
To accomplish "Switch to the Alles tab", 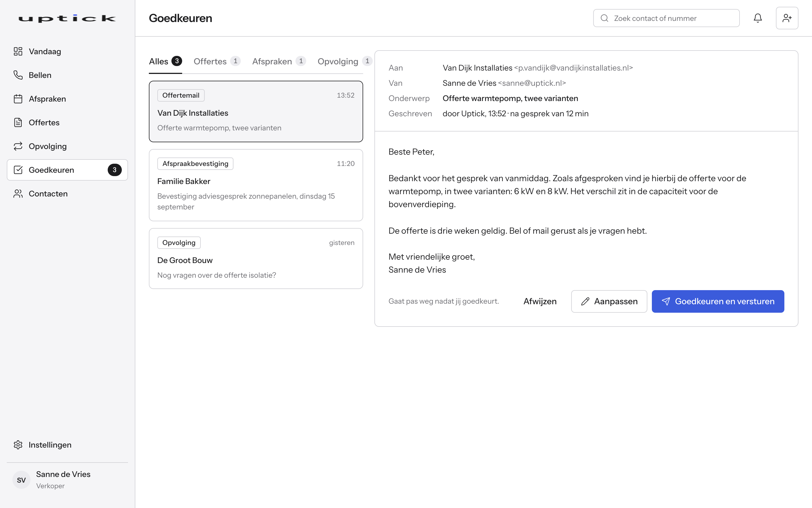I will pyautogui.click(x=166, y=62).
